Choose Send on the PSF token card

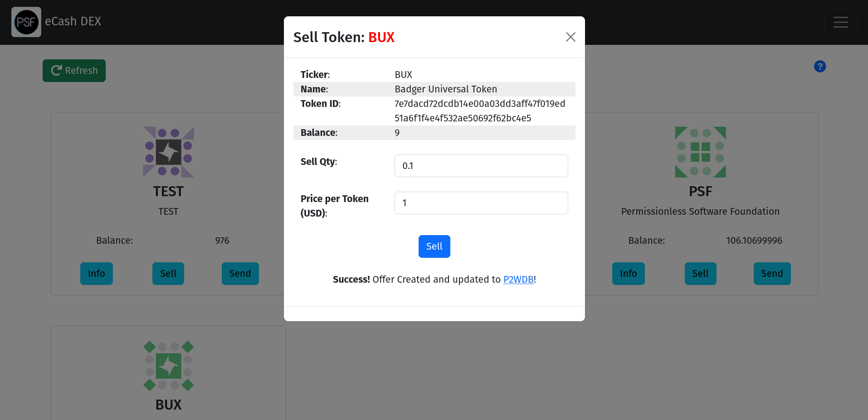(772, 273)
